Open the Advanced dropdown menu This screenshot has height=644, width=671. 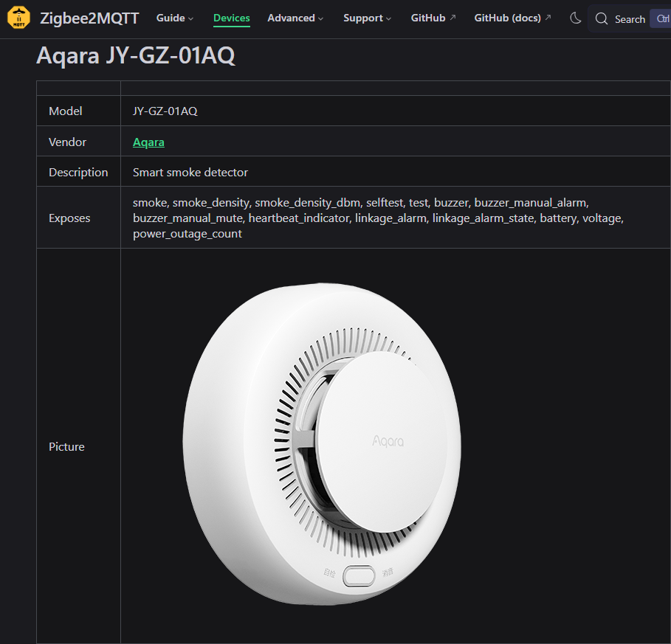[x=295, y=18]
